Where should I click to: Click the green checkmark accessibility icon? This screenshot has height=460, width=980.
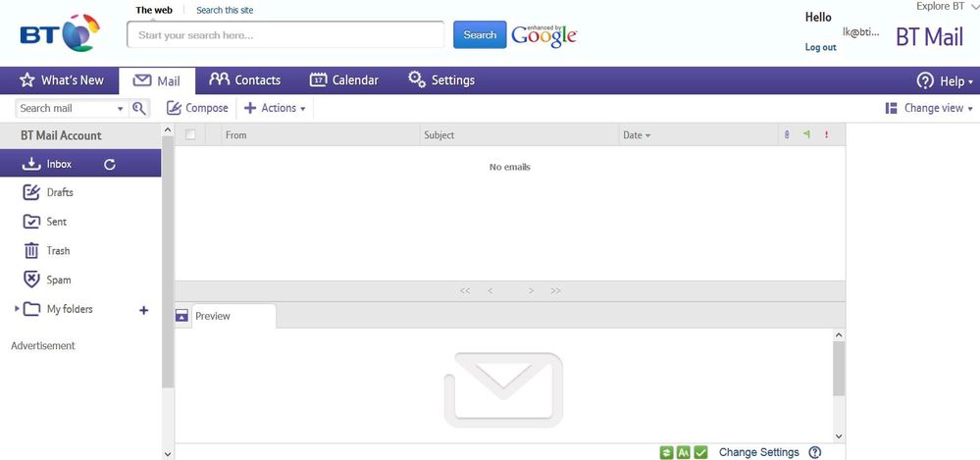point(701,452)
